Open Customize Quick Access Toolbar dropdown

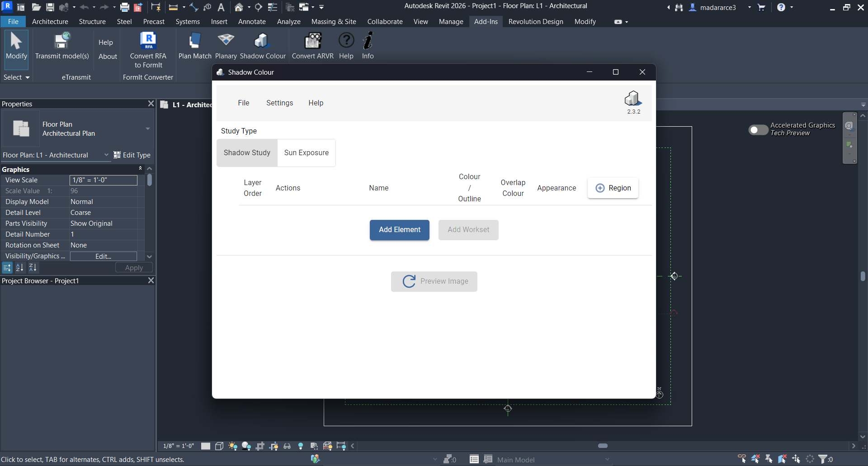[321, 7]
